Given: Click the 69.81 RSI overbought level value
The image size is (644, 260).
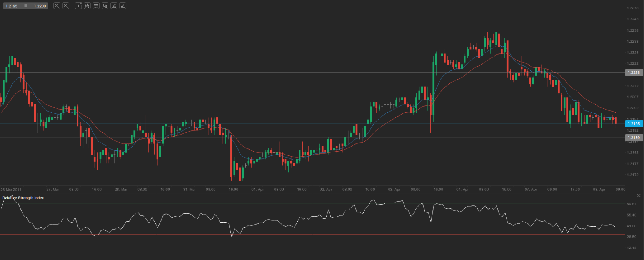Looking at the screenshot, I should click(631, 204).
